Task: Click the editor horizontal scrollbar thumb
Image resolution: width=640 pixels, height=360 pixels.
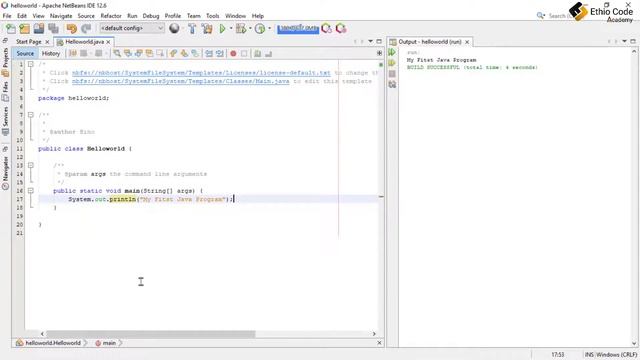Action: coord(151,334)
